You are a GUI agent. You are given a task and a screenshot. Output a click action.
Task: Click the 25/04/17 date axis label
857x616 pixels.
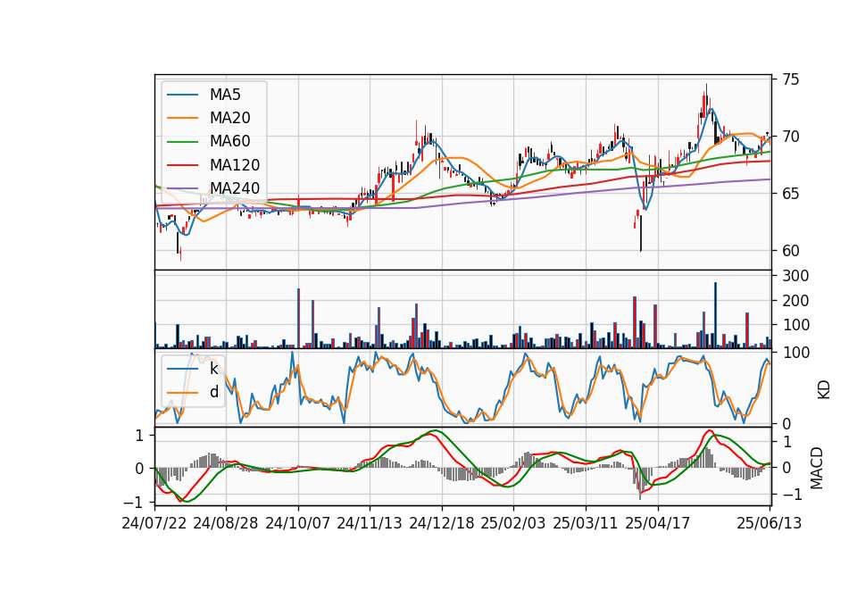click(x=658, y=523)
